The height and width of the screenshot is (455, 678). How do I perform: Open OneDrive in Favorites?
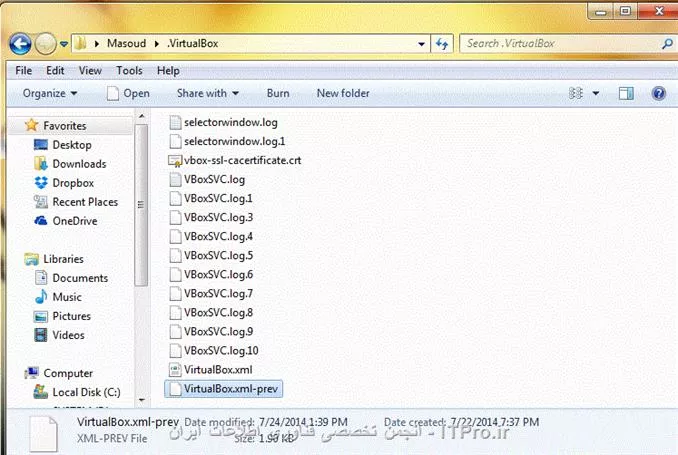(74, 221)
